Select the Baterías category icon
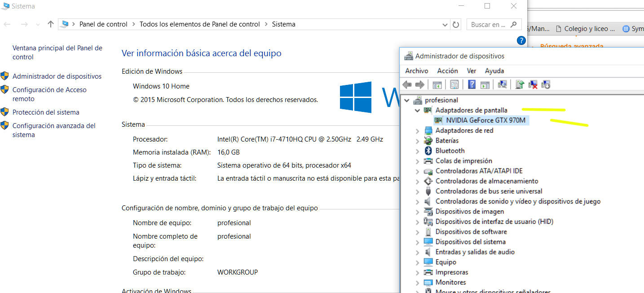 click(x=428, y=141)
